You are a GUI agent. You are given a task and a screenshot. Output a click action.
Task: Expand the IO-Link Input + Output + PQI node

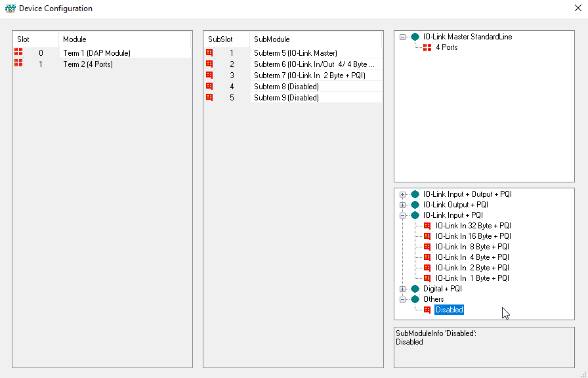pos(402,194)
